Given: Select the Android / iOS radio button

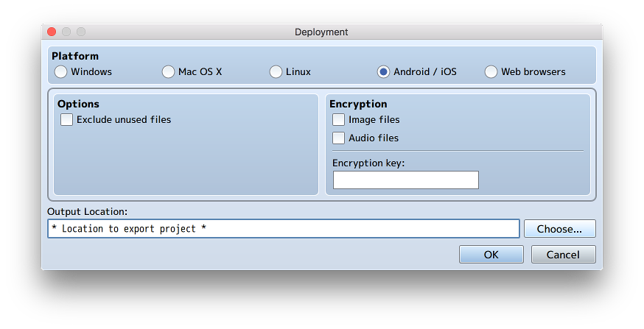Looking at the screenshot, I should tap(383, 72).
